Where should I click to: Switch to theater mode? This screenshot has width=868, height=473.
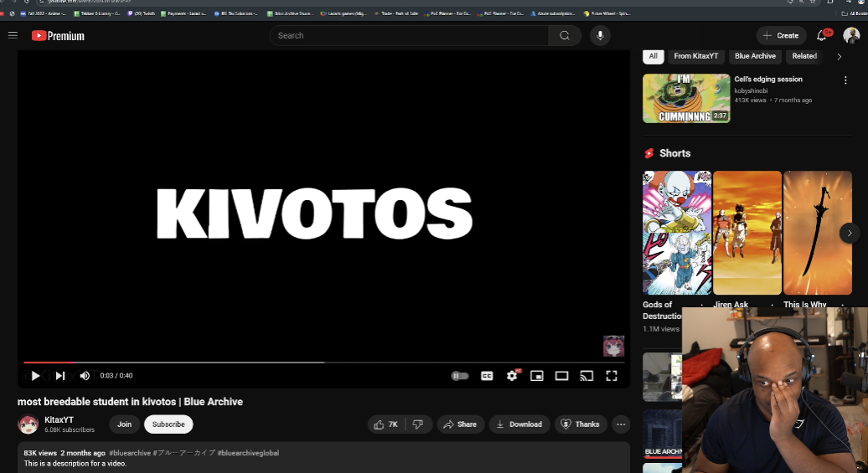click(x=561, y=376)
